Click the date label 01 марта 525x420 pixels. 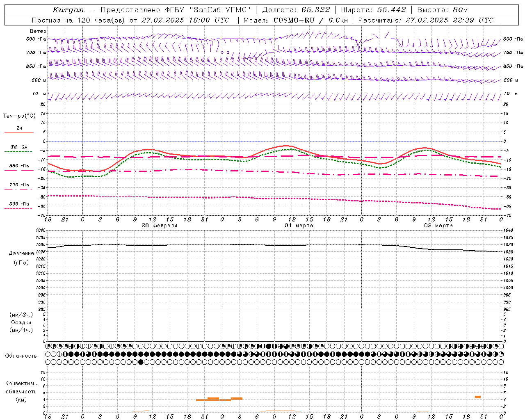[x=299, y=226]
